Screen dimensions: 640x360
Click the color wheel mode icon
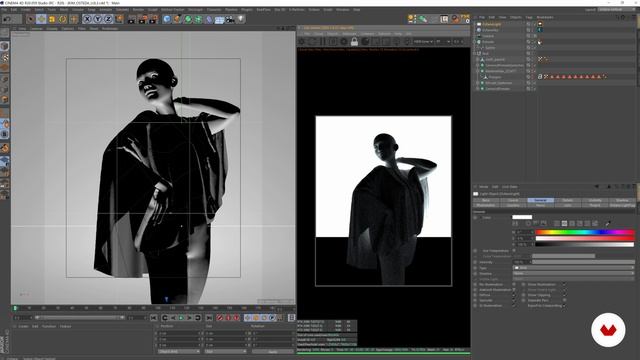pyautogui.click(x=529, y=223)
